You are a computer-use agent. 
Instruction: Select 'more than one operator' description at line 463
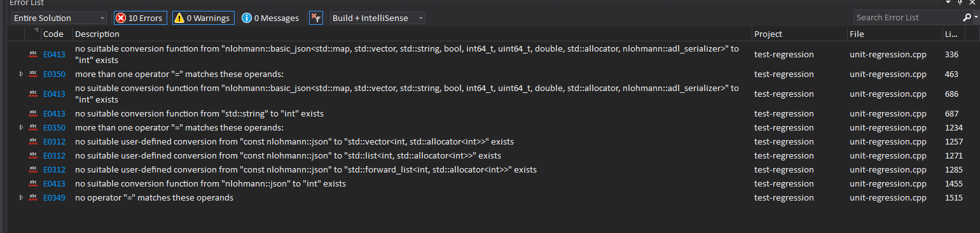(179, 74)
